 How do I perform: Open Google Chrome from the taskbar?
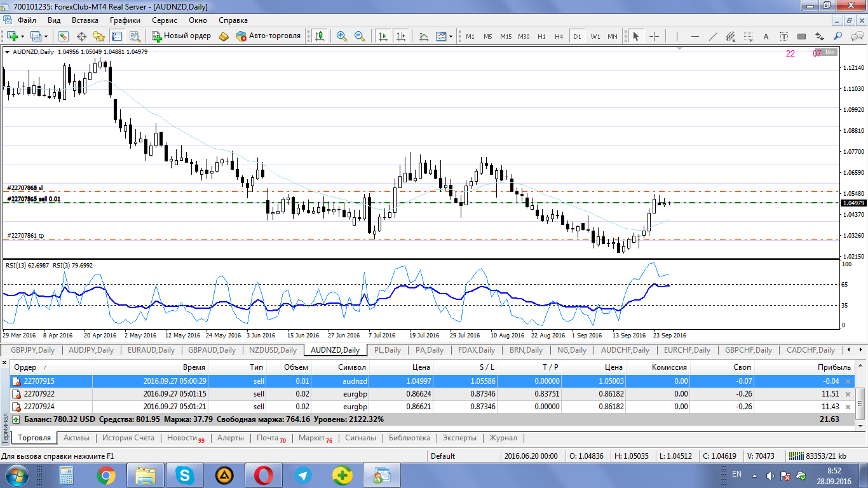(105, 475)
